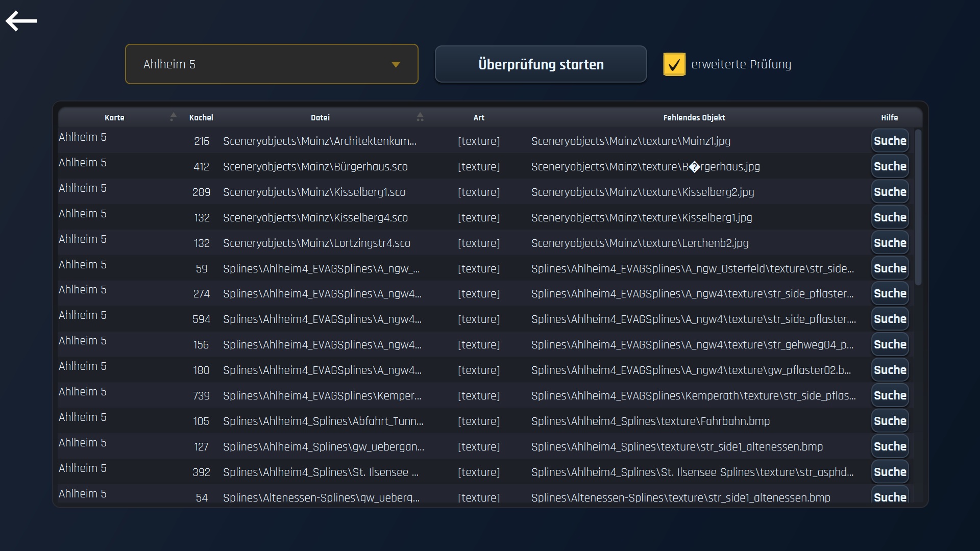Click the Kachel column header
This screenshot has height=551, width=980.
[x=201, y=118]
